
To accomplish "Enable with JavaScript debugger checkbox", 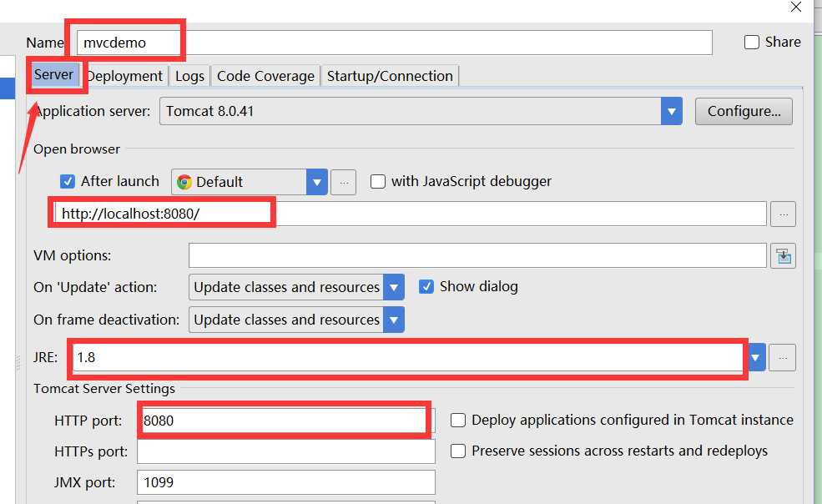I will coord(377,181).
